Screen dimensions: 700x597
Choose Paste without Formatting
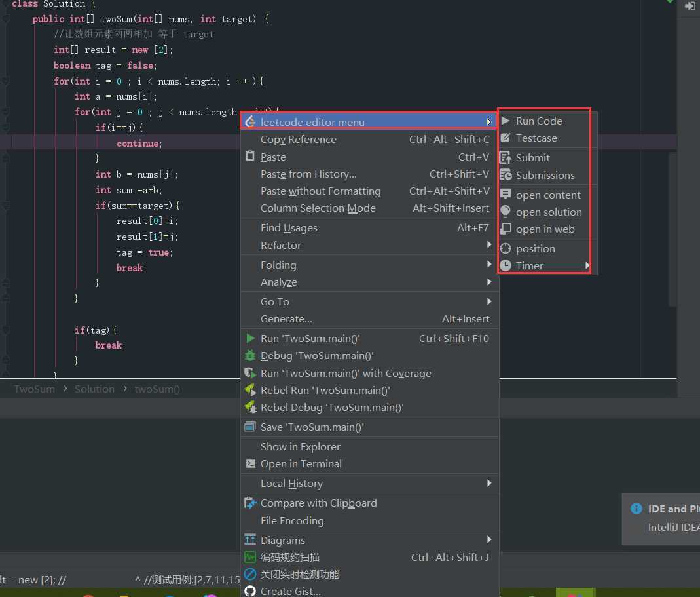pyautogui.click(x=369, y=191)
